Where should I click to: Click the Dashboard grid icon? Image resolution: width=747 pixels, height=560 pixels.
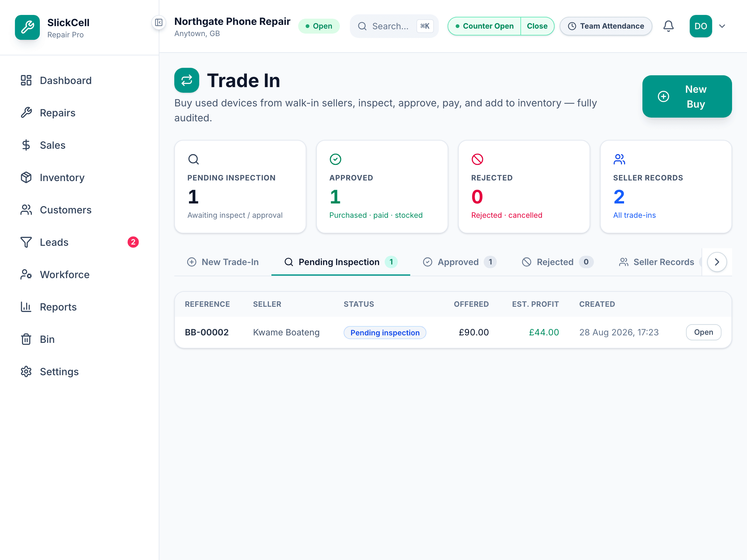tap(26, 80)
